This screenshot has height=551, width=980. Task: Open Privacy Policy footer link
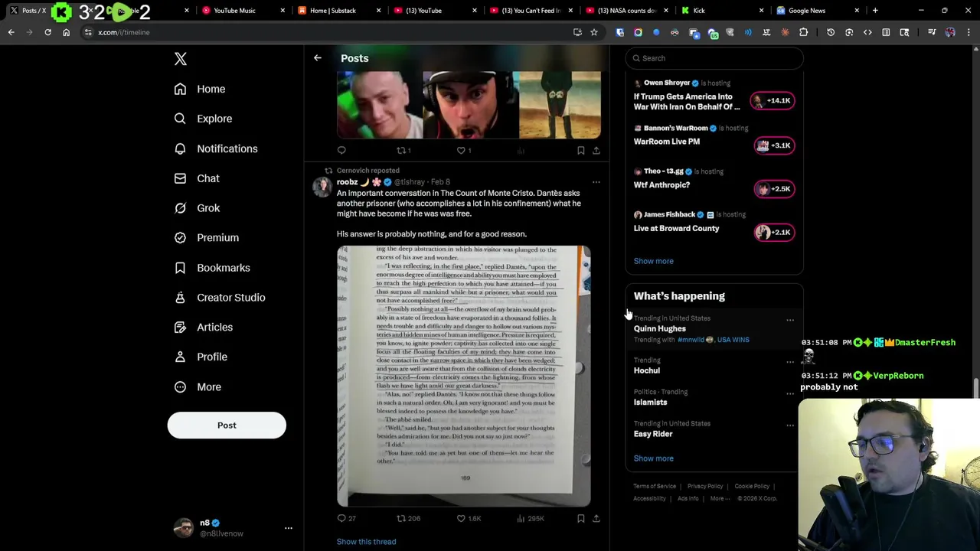pyautogui.click(x=705, y=486)
